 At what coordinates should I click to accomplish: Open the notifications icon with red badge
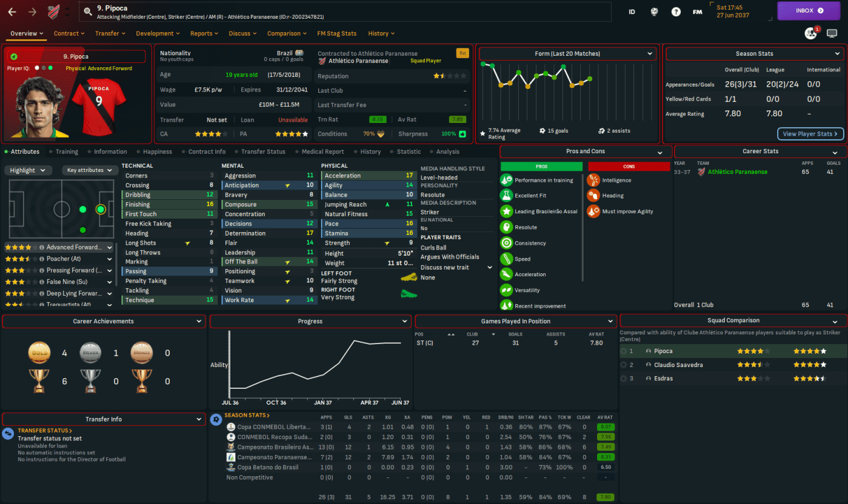[810, 33]
